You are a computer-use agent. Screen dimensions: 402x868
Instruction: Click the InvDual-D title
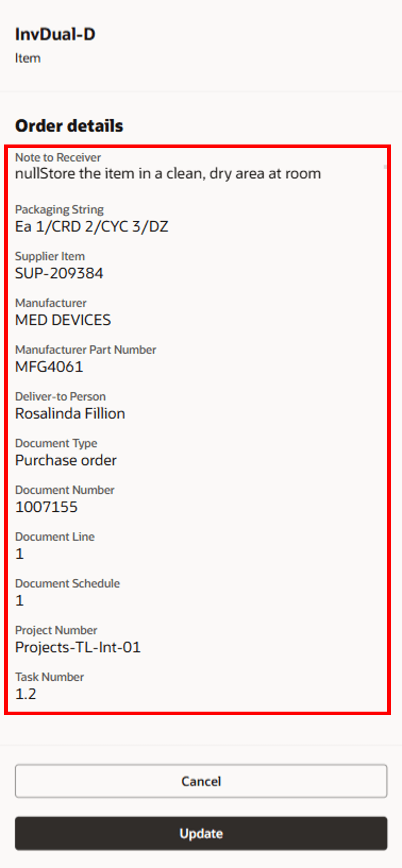click(x=55, y=34)
